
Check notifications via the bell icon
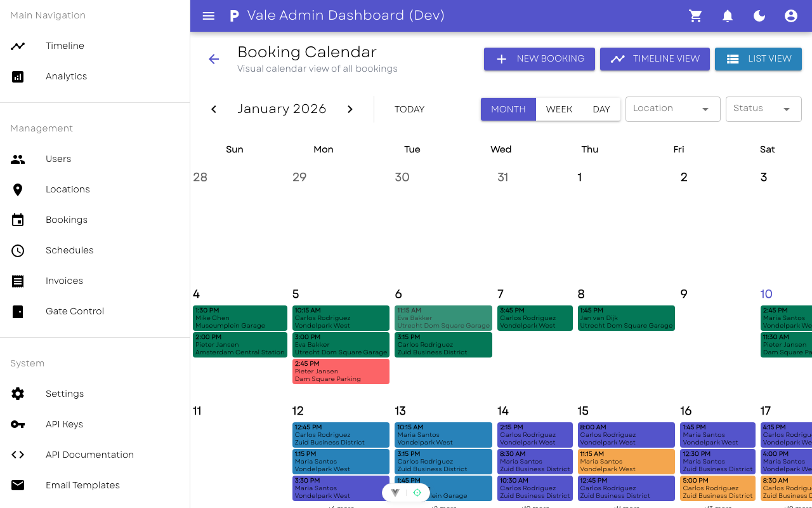click(727, 15)
